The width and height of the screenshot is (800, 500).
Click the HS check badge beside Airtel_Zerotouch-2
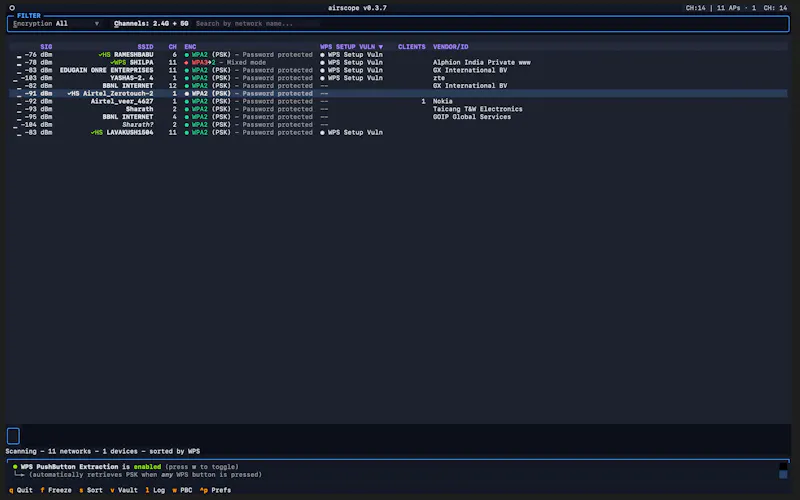pyautogui.click(x=73, y=94)
